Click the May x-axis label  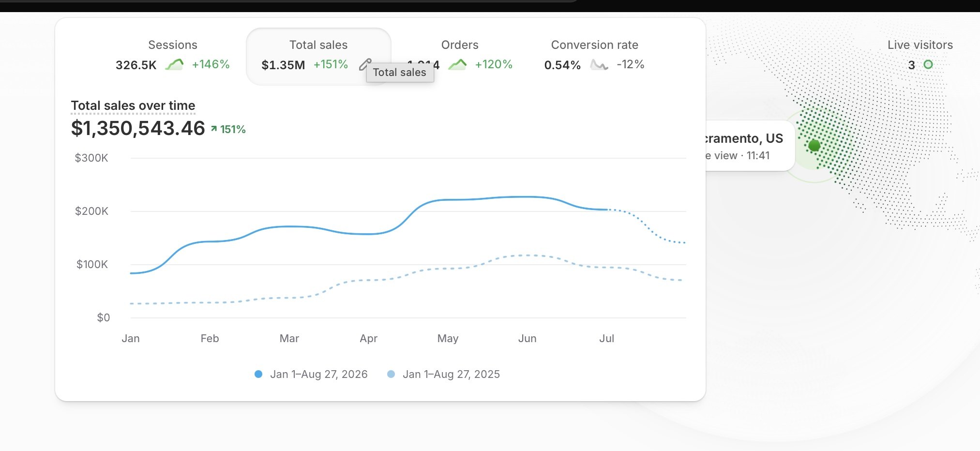tap(448, 338)
